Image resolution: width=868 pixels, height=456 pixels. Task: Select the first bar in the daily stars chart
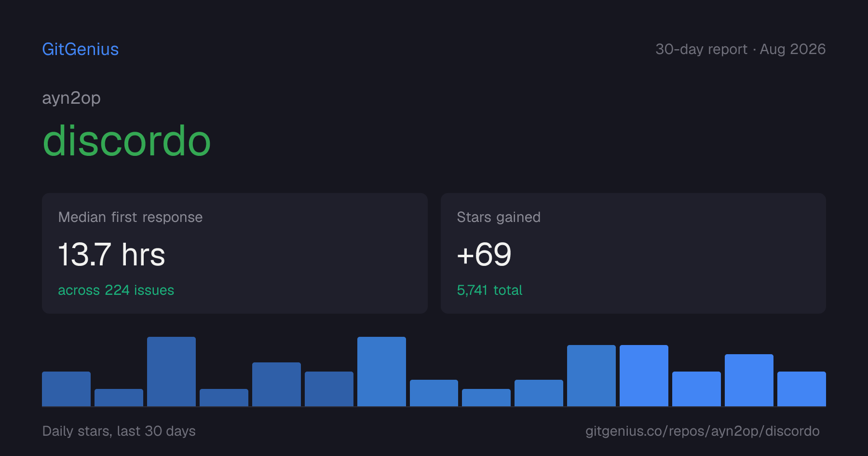click(66, 389)
